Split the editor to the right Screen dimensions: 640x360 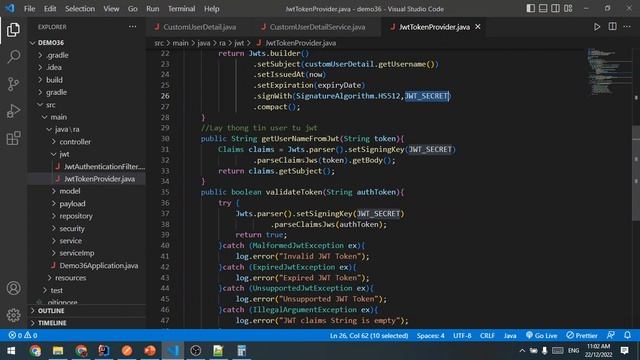click(612, 27)
